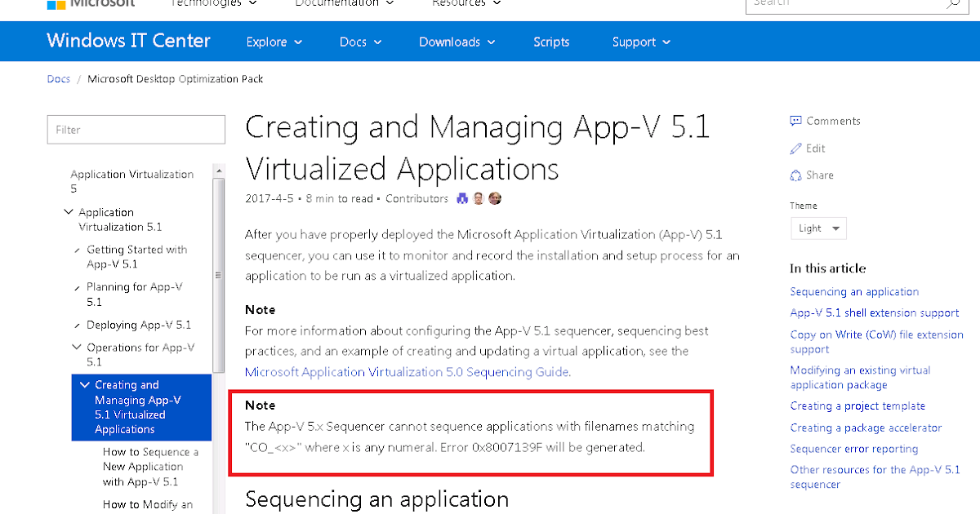Image resolution: width=980 pixels, height=514 pixels.
Task: Open Microsoft Desktop Optimization Pack breadcrumb
Action: point(175,79)
